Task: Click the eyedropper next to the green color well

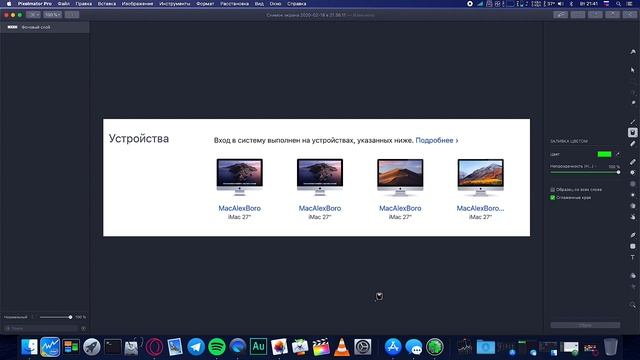Action: pyautogui.click(x=618, y=154)
